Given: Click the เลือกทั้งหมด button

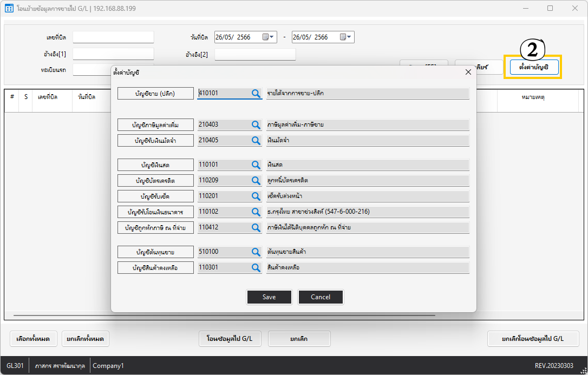Looking at the screenshot, I should (x=33, y=339).
